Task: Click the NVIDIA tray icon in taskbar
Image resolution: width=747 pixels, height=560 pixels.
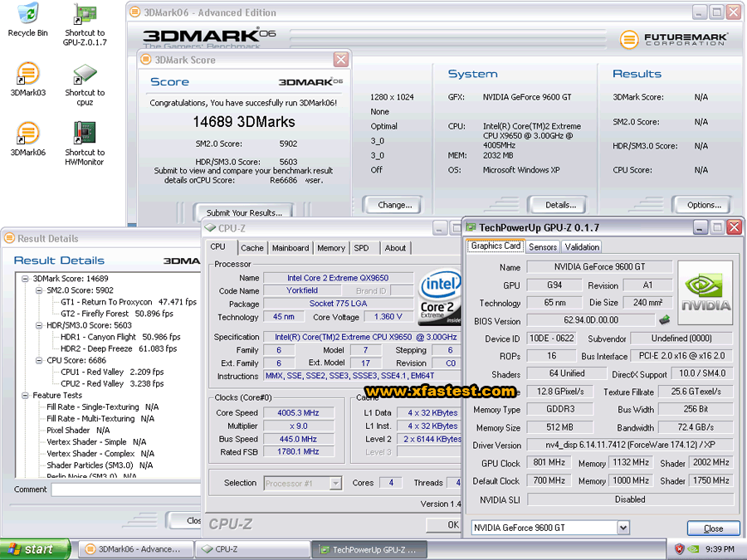Action: click(694, 549)
